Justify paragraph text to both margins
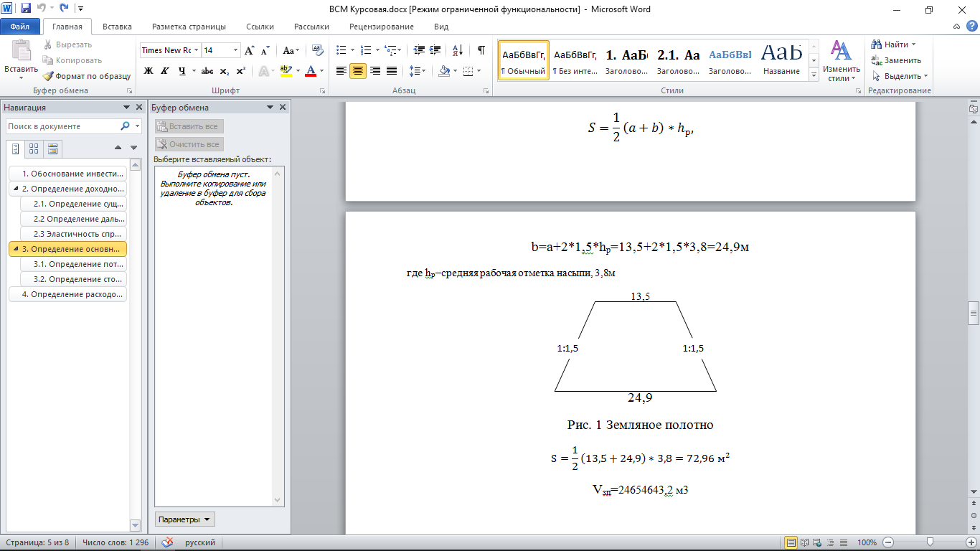 pos(392,71)
